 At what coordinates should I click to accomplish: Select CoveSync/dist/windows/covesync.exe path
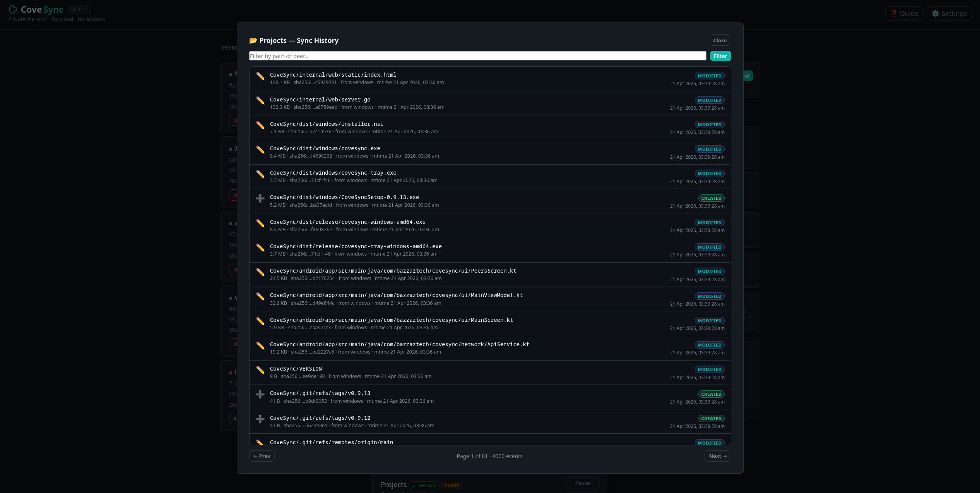[x=325, y=148]
